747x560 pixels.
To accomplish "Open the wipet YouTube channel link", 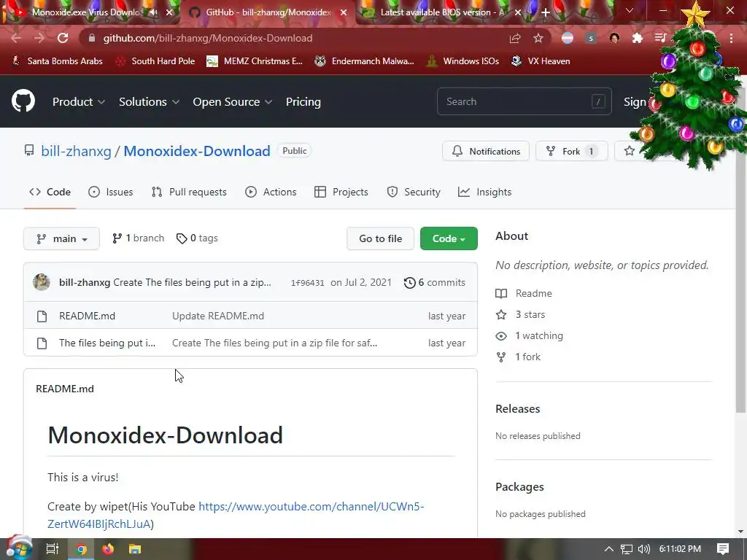I will [236, 515].
